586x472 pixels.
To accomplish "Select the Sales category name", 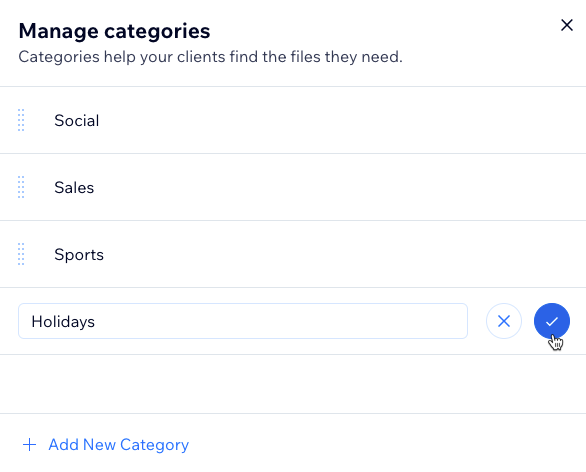I will (74, 187).
